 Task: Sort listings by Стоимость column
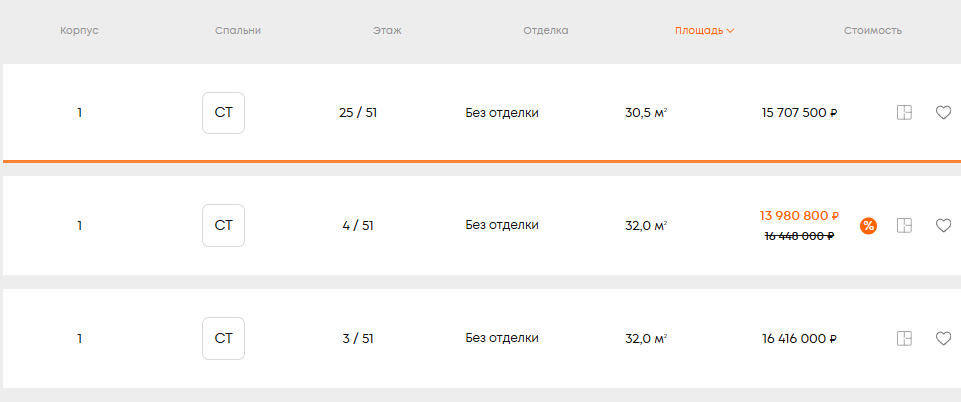tap(872, 31)
